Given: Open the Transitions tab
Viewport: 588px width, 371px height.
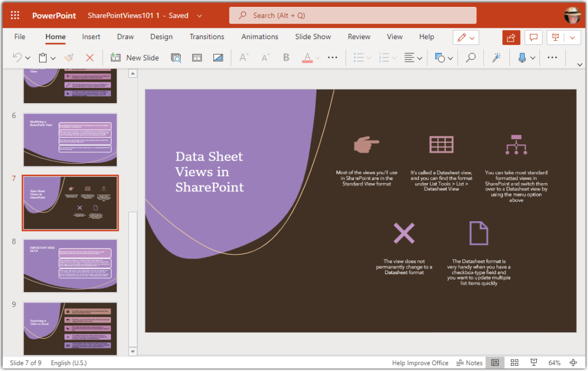Looking at the screenshot, I should coord(207,37).
